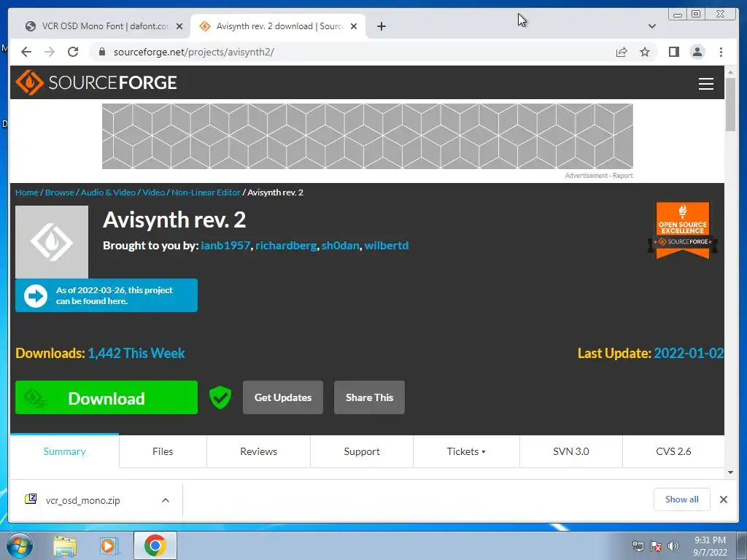Open ianb1957 profile link
This screenshot has width=747, height=560.
225,246
